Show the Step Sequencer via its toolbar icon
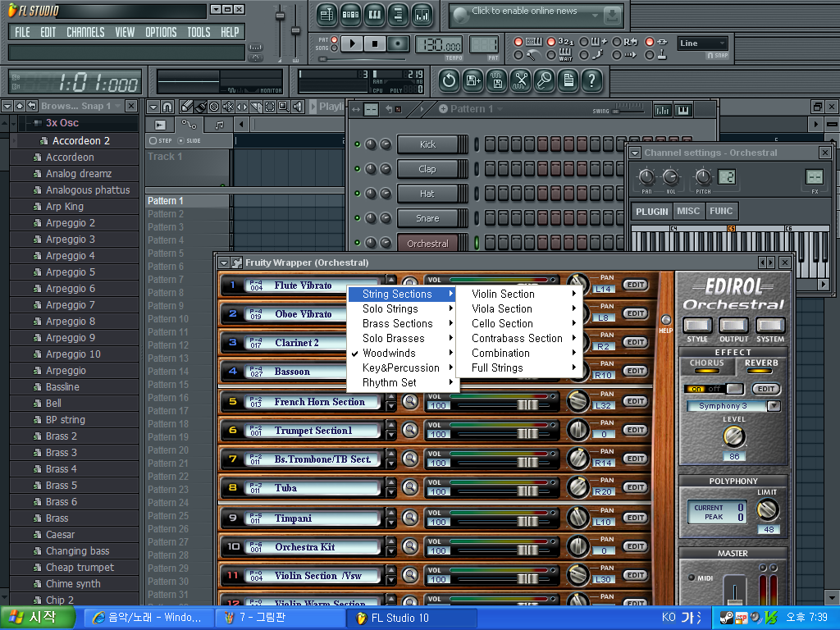The width and height of the screenshot is (840, 630). coord(350,15)
